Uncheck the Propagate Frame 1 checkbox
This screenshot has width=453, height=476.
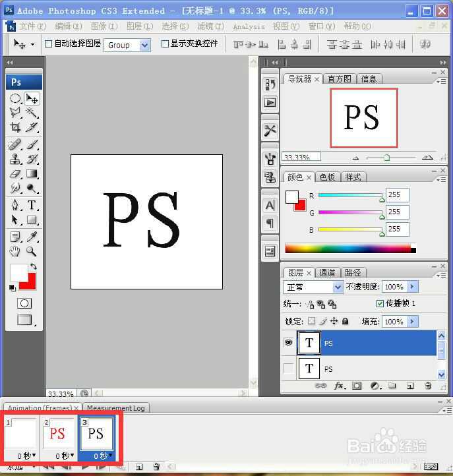380,303
